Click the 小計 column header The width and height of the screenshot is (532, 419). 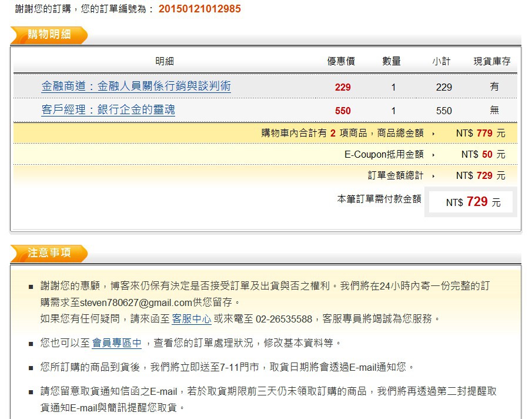coord(441,61)
